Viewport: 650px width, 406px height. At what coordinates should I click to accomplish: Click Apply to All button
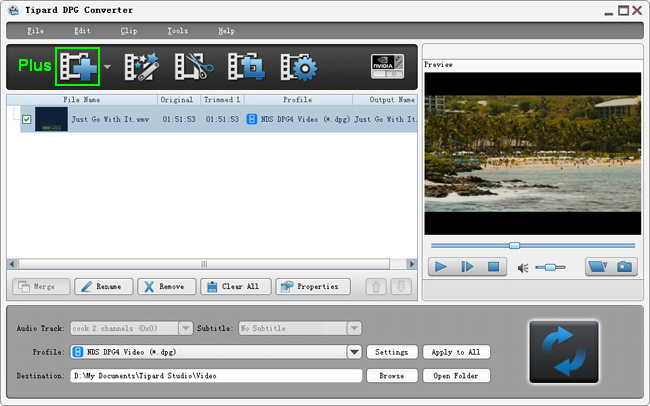coord(456,352)
